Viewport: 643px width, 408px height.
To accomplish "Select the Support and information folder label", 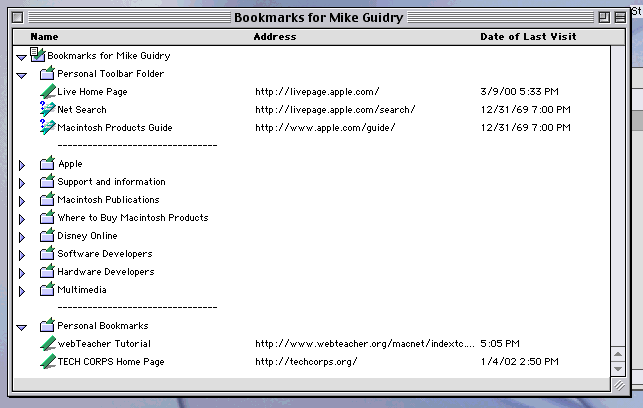I will [110, 182].
